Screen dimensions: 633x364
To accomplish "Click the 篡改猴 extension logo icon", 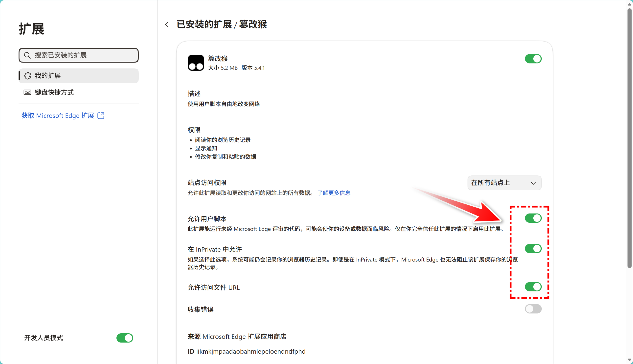I will [196, 63].
